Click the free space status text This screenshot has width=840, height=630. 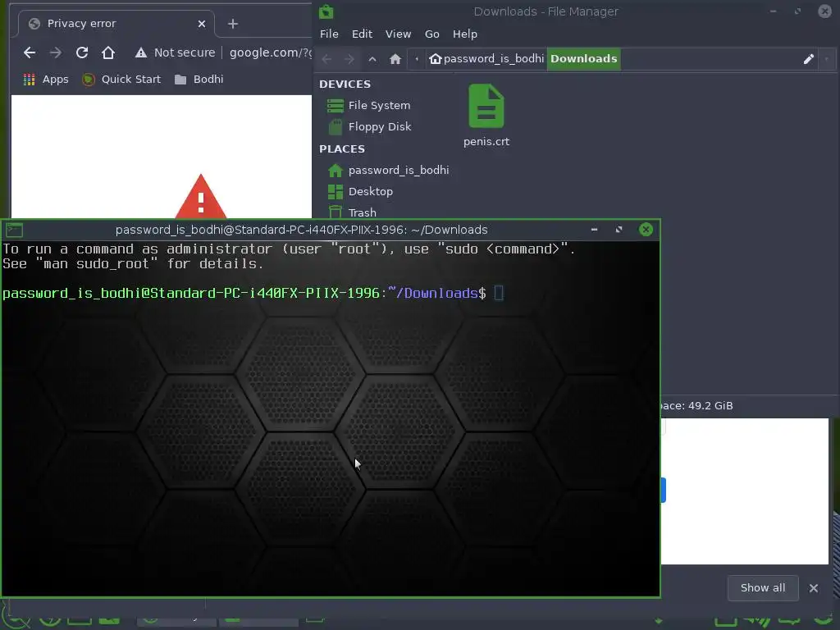696,405
